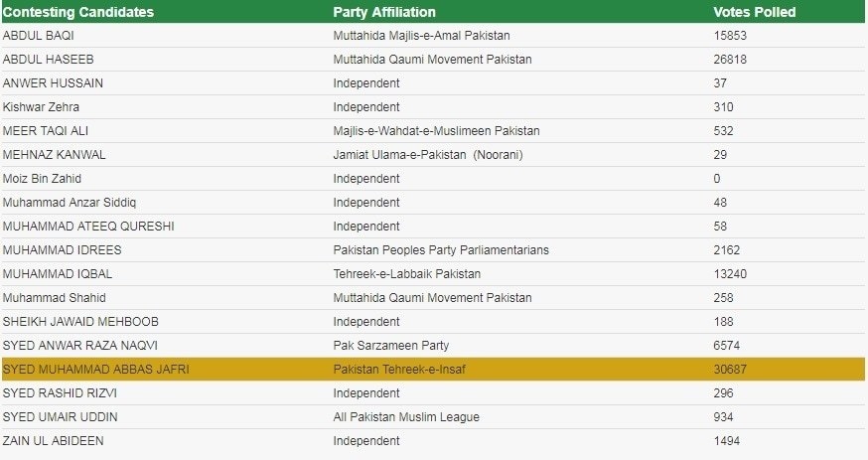This screenshot has height=460, width=868.
Task: Click candidate name ABDUL BAQI
Action: point(38,36)
